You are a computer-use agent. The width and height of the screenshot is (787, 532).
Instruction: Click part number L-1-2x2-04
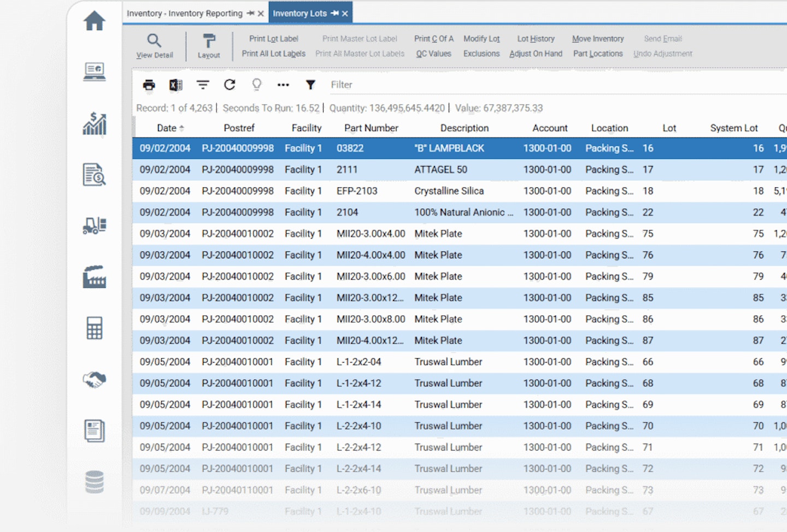tap(359, 362)
